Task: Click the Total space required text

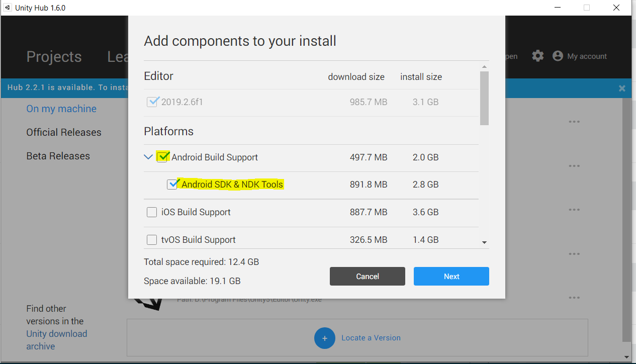Action: coord(201,262)
